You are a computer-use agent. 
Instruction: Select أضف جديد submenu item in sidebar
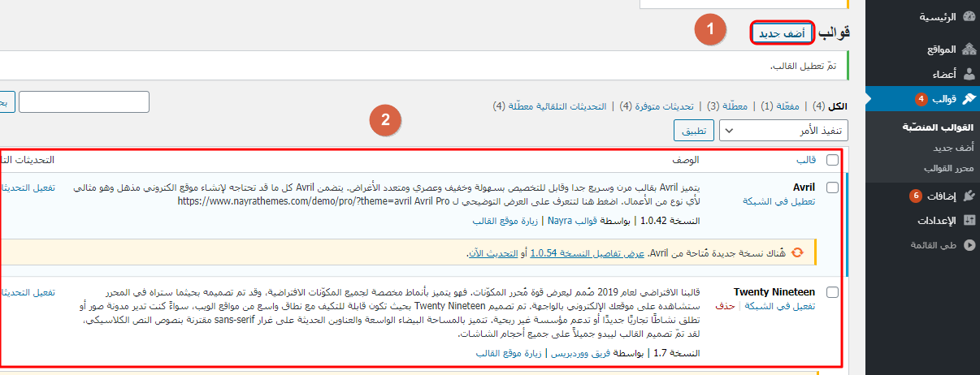[953, 149]
